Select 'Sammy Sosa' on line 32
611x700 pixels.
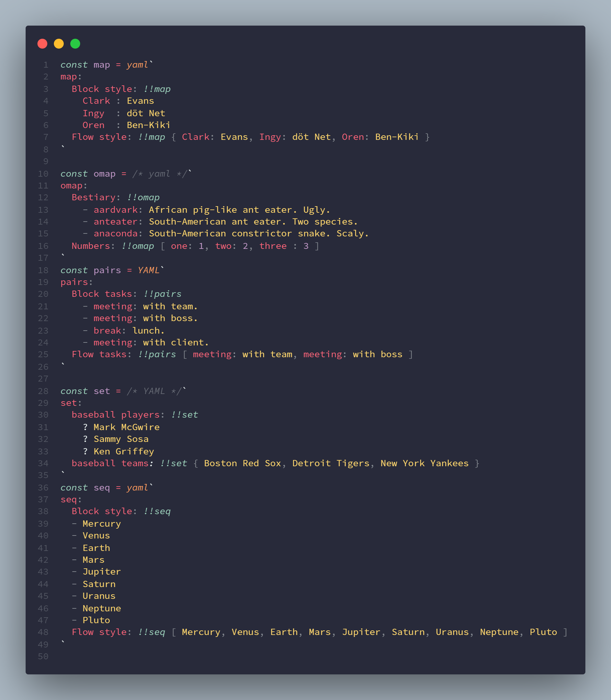tap(121, 439)
